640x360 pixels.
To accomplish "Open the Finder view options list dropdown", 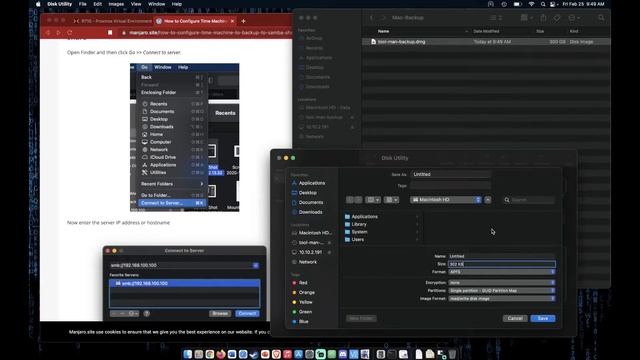I will 496,18.
